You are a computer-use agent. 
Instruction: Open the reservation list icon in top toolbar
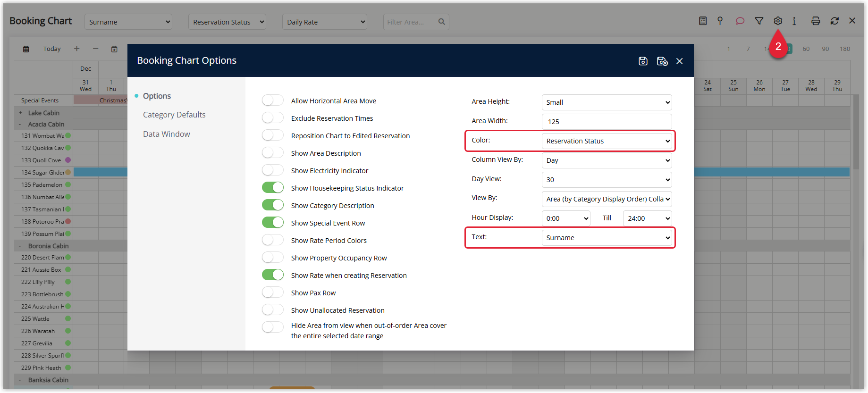(x=703, y=21)
